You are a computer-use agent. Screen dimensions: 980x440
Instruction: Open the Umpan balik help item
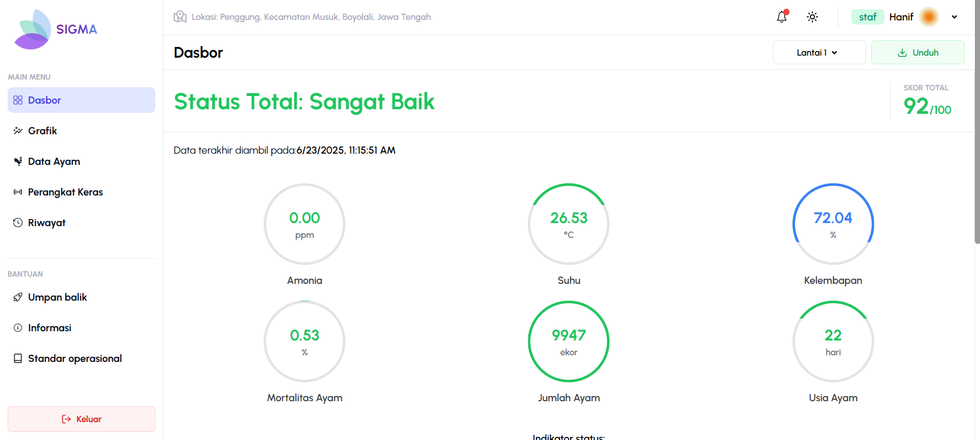(81, 297)
